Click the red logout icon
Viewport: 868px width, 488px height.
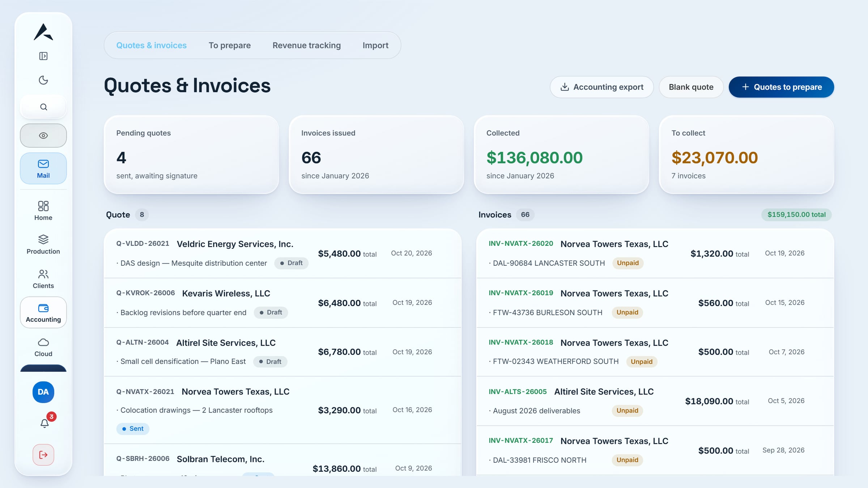coord(43,455)
